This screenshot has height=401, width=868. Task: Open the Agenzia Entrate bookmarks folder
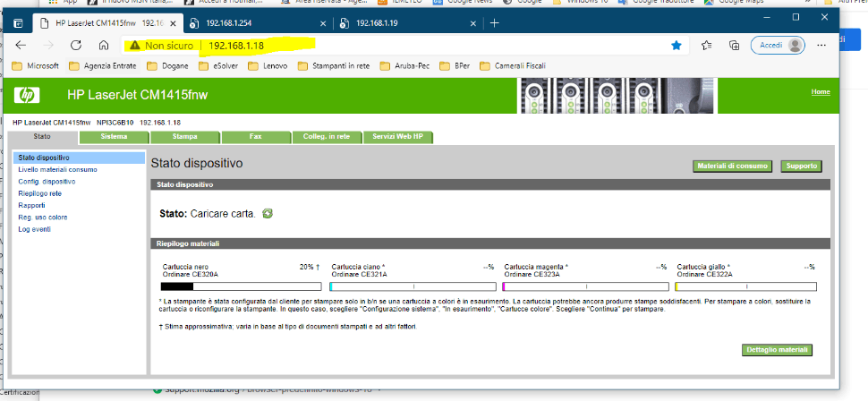click(102, 66)
